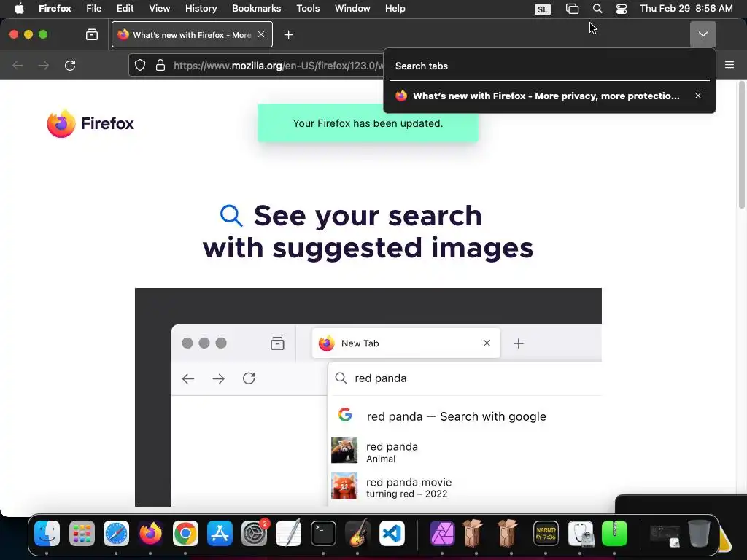Open the Edit menu
Viewport: 747px width, 560px height.
coord(125,9)
